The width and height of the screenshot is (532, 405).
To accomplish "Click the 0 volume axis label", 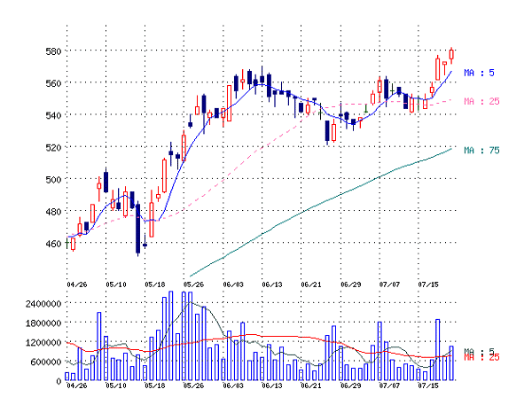I will (59, 381).
